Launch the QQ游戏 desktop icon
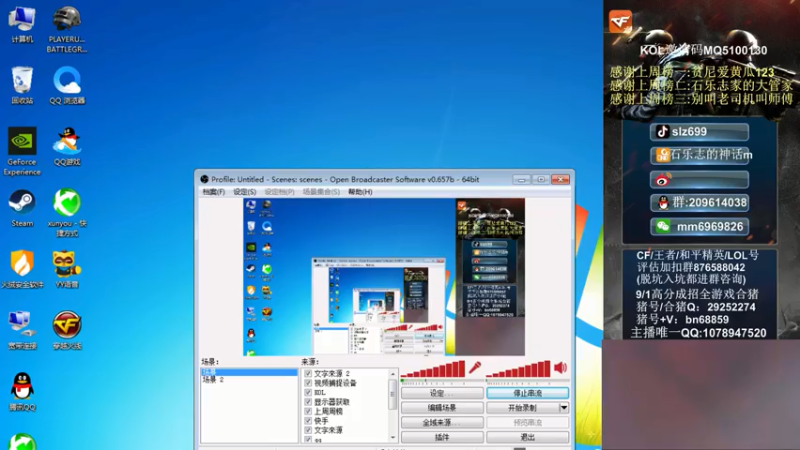The width and height of the screenshot is (800, 450). click(67, 147)
